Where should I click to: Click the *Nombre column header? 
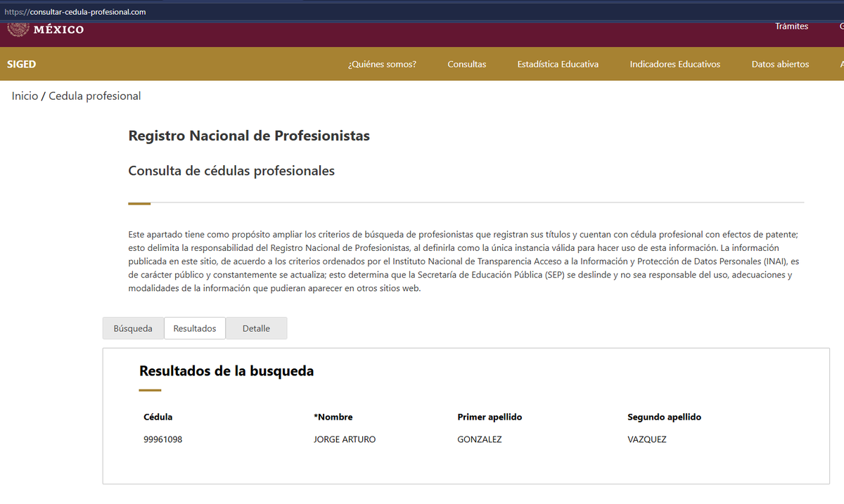333,417
